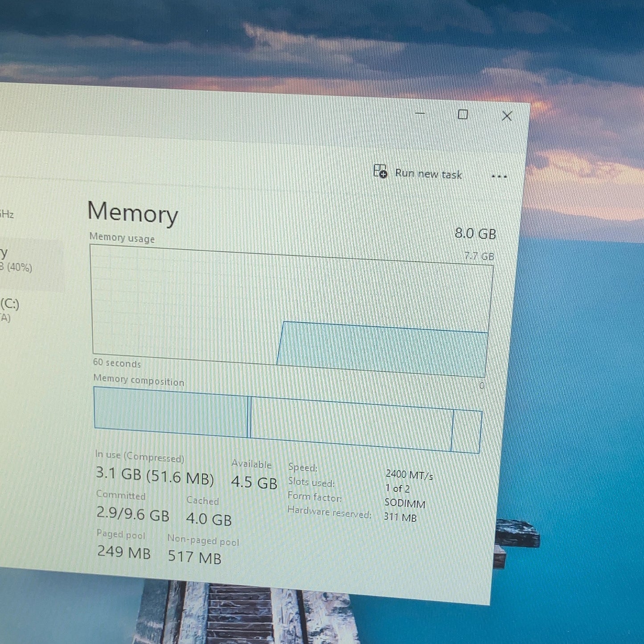Click the Hardware reserved: label

coord(329,512)
